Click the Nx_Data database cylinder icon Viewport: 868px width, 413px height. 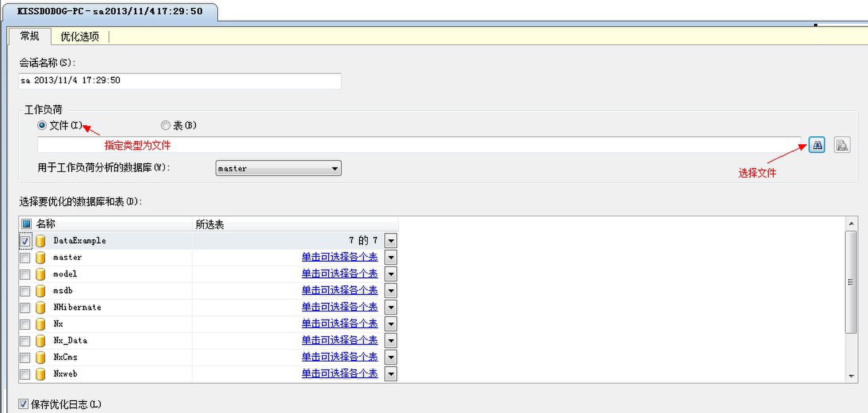[x=40, y=340]
